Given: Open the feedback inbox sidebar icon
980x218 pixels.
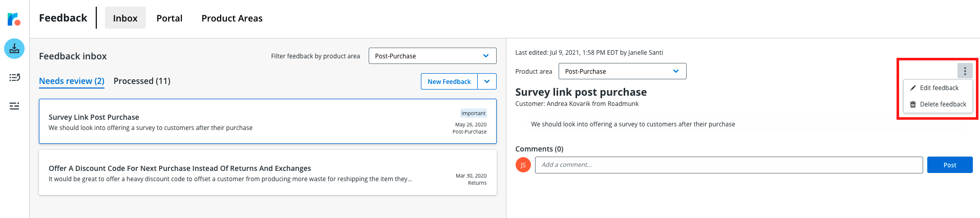Looking at the screenshot, I should click(14, 49).
